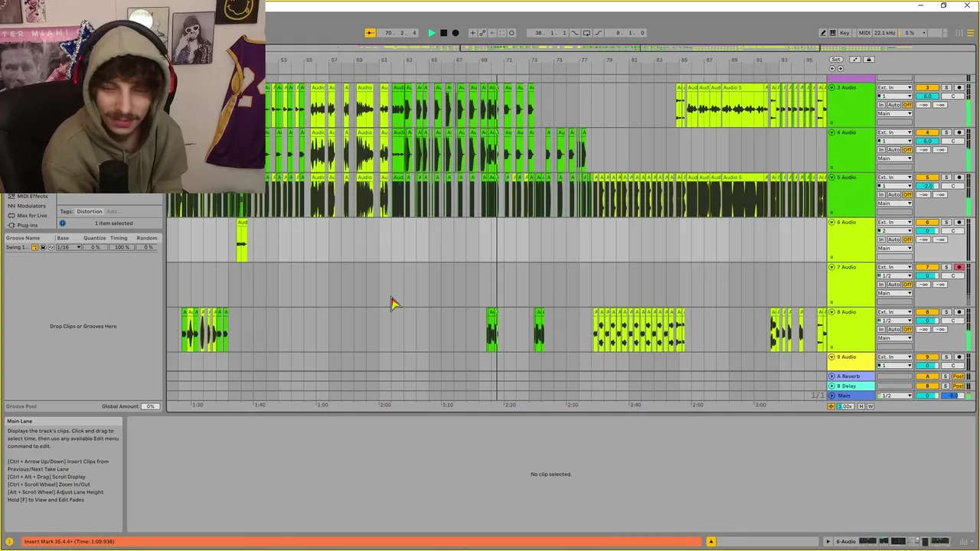The width and height of the screenshot is (980, 551).
Task: Click the Stop transport button
Action: (443, 33)
